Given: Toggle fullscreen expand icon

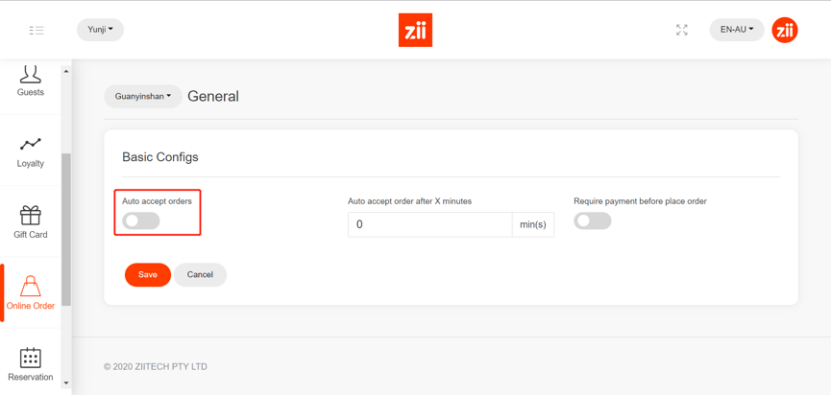Looking at the screenshot, I should (x=682, y=30).
